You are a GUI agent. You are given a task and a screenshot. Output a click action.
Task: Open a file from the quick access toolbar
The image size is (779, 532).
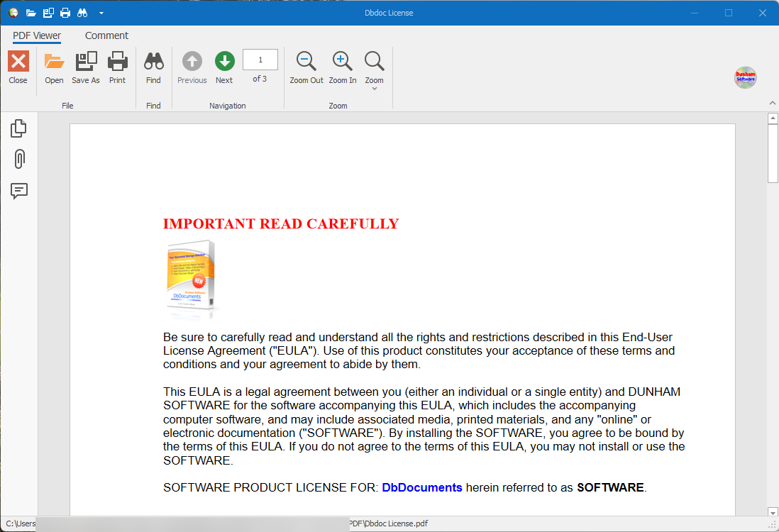tap(31, 12)
